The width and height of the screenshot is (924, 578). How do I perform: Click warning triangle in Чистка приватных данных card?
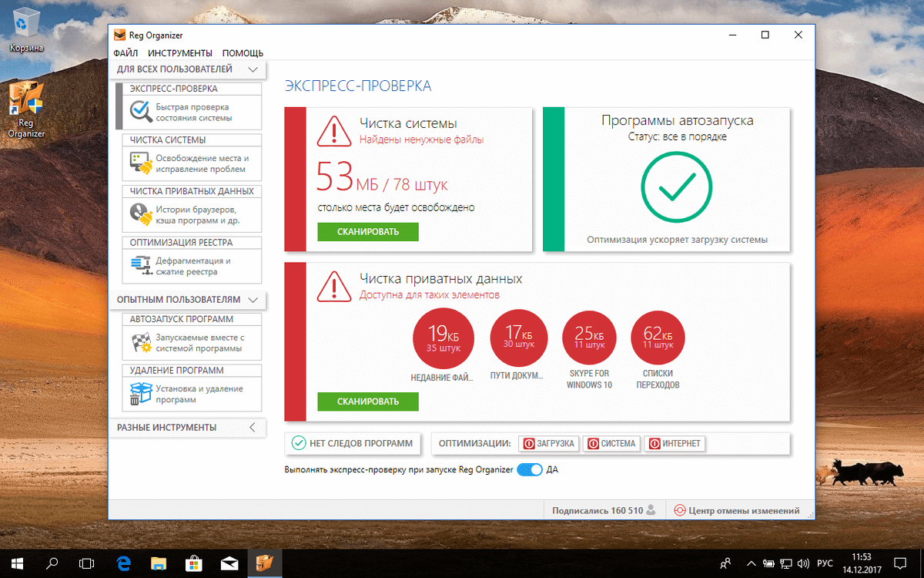333,286
